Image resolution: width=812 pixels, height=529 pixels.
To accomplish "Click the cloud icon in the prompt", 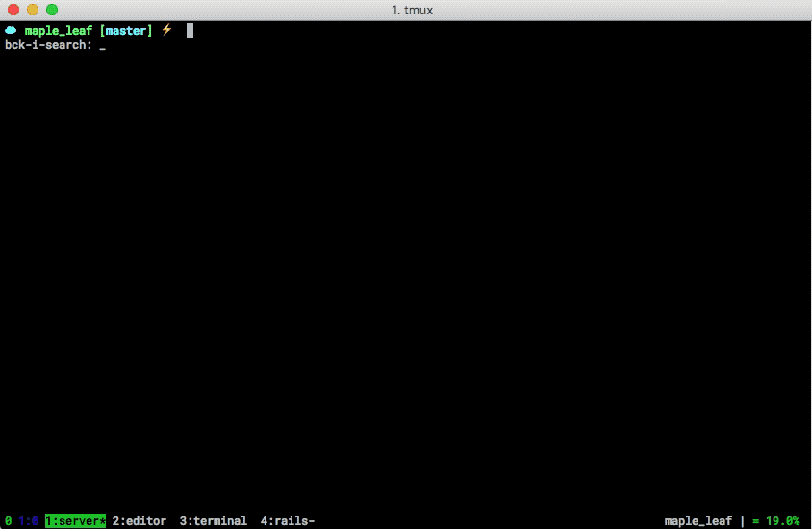I will click(x=11, y=30).
